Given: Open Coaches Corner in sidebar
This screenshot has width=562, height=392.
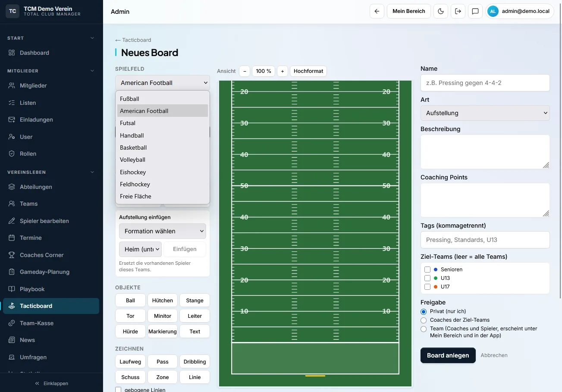Looking at the screenshot, I should (51, 255).
